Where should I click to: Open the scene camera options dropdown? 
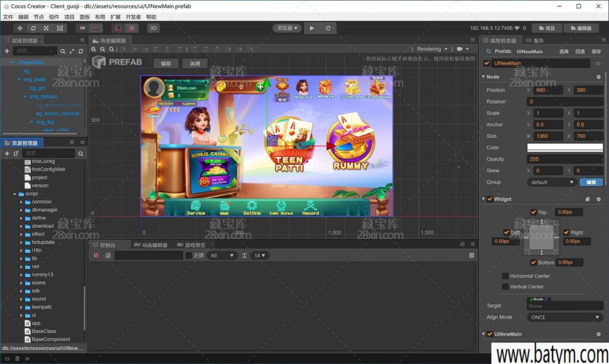tap(463, 49)
